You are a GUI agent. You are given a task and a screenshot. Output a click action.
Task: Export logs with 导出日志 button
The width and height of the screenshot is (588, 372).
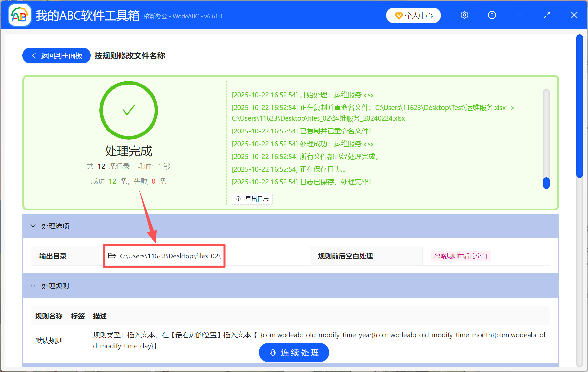[252, 199]
